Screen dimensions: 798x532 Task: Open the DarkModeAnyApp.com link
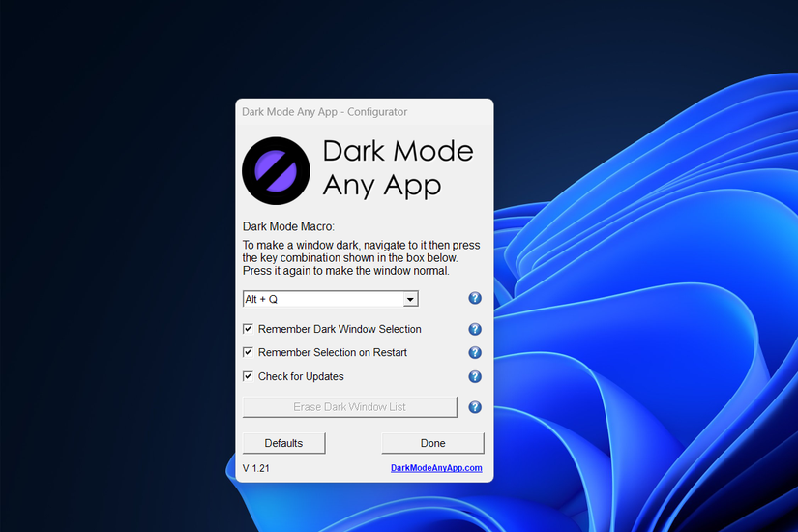(436, 468)
